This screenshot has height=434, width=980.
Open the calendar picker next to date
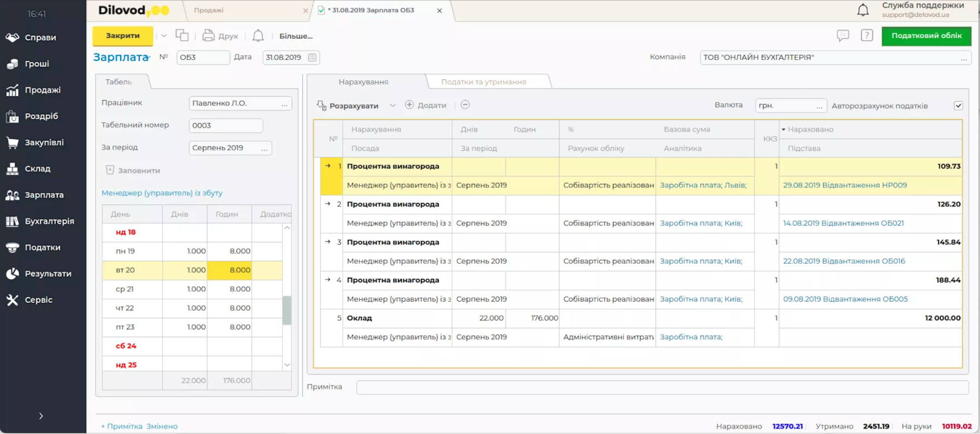[x=312, y=57]
